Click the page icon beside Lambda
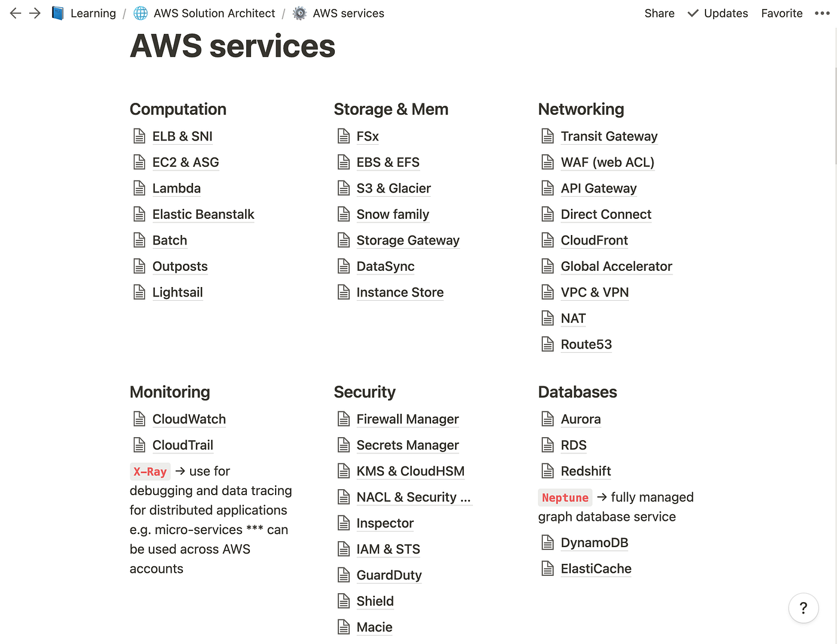The width and height of the screenshot is (837, 644). 139,188
